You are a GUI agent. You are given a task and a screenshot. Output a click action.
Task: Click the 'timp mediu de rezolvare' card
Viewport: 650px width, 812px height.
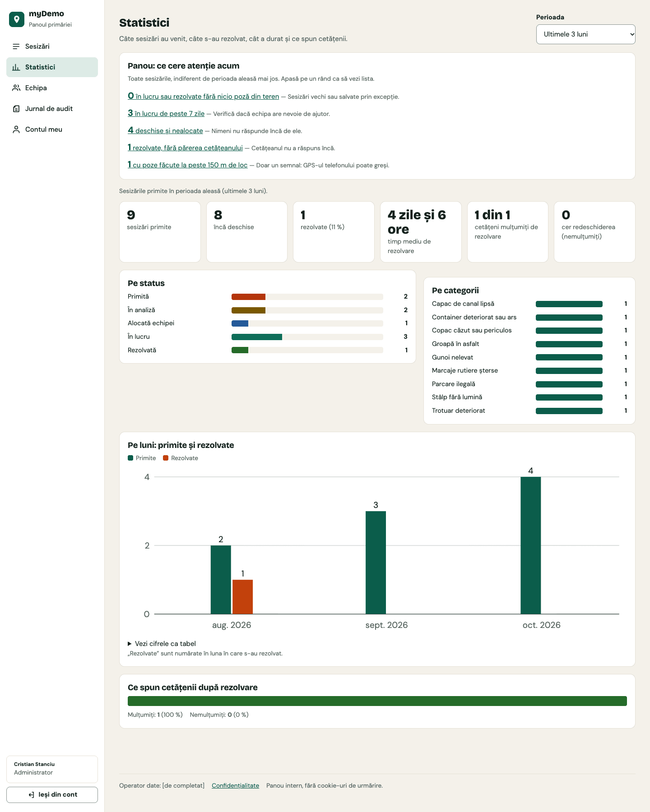click(x=421, y=232)
